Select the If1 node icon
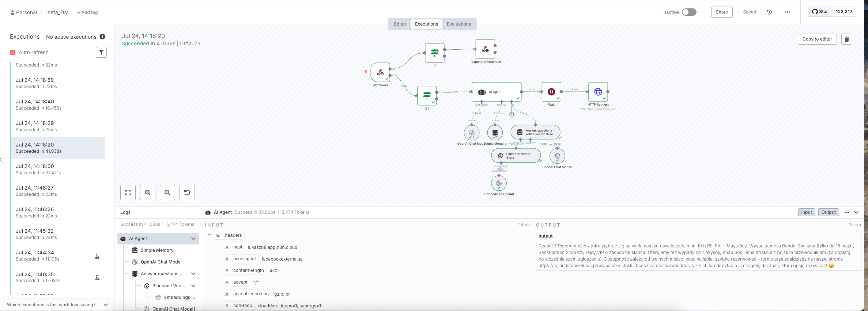 pyautogui.click(x=427, y=96)
